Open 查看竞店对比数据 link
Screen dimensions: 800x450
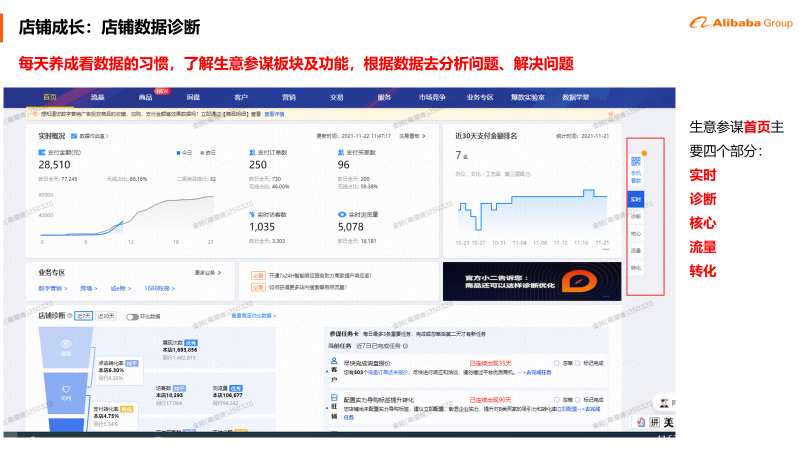tap(254, 316)
